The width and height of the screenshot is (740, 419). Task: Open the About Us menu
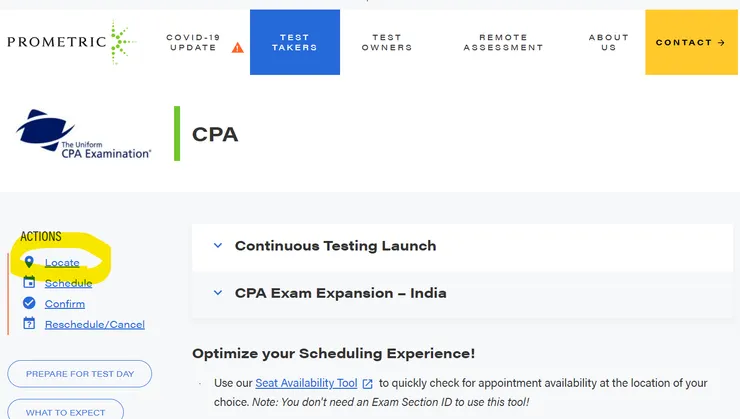(x=608, y=43)
